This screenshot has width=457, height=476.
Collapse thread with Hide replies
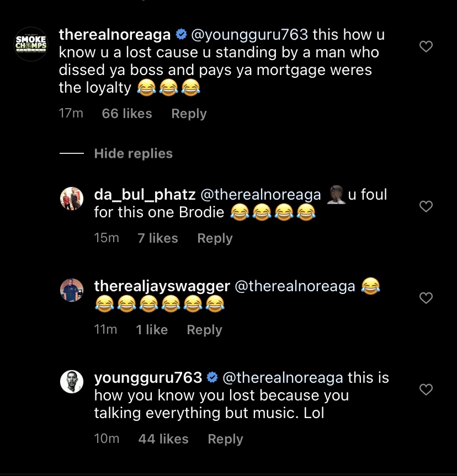(x=133, y=153)
